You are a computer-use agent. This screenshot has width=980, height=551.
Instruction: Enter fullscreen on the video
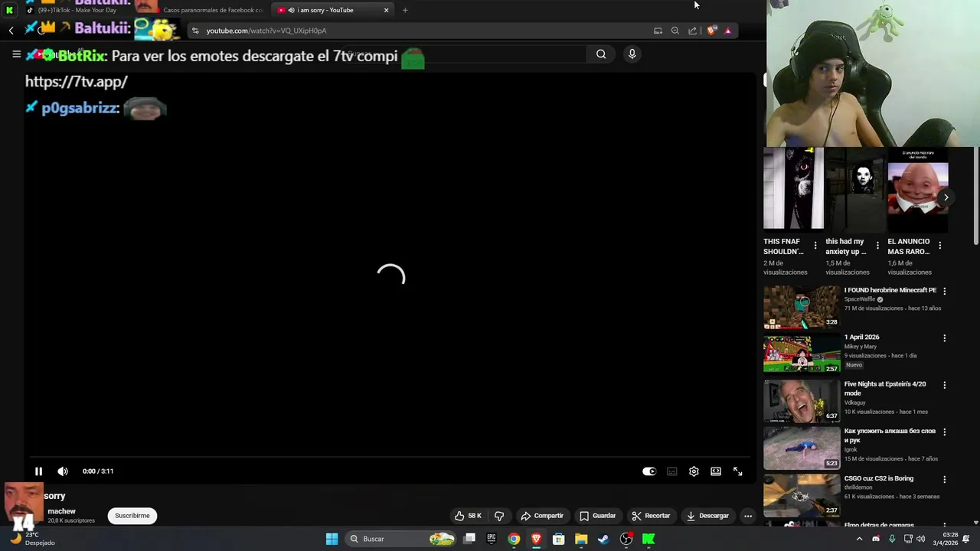(x=738, y=471)
